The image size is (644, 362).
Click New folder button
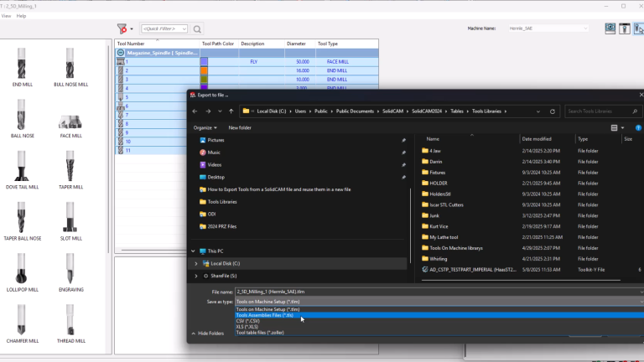(x=240, y=127)
